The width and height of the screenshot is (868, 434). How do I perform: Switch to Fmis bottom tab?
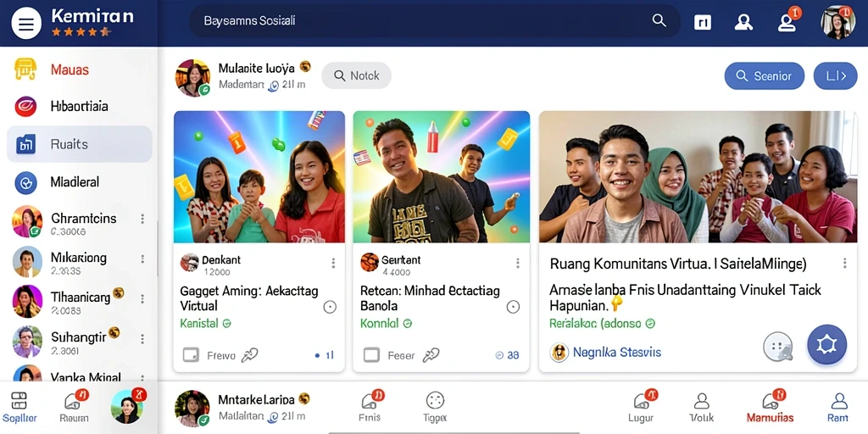(x=370, y=407)
